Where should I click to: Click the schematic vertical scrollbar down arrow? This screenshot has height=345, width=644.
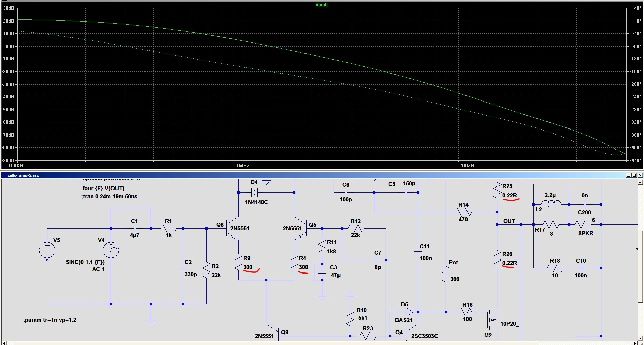pyautogui.click(x=640, y=338)
